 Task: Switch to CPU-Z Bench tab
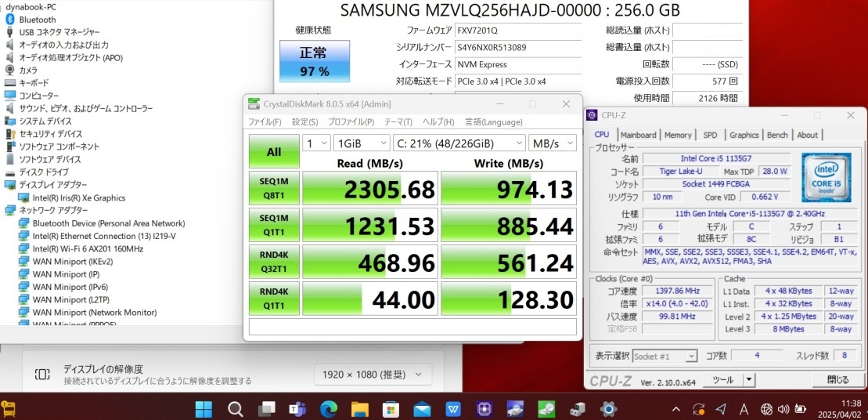coord(777,135)
